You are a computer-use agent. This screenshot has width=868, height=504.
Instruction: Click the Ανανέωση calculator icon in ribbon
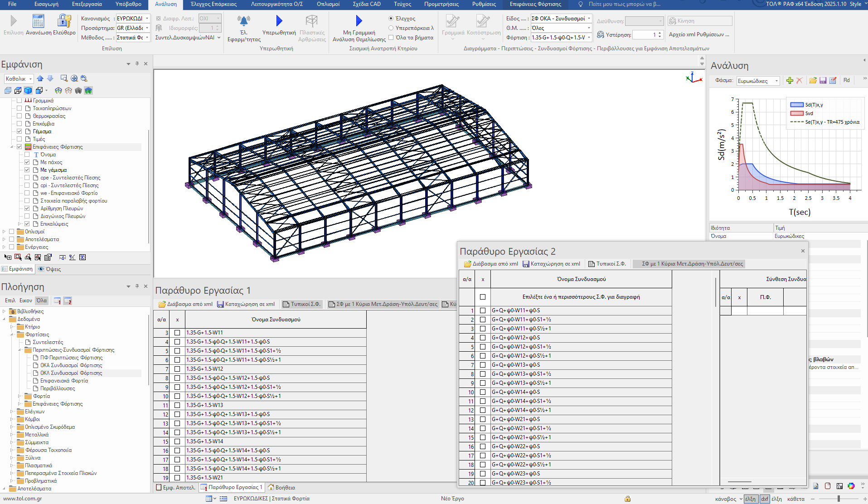coord(38,21)
